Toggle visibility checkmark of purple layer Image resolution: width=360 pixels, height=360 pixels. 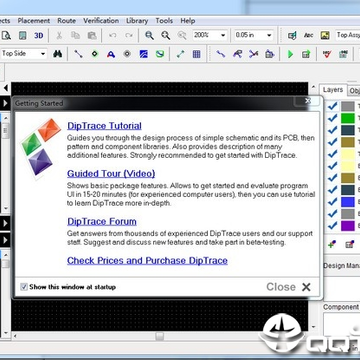332,226
